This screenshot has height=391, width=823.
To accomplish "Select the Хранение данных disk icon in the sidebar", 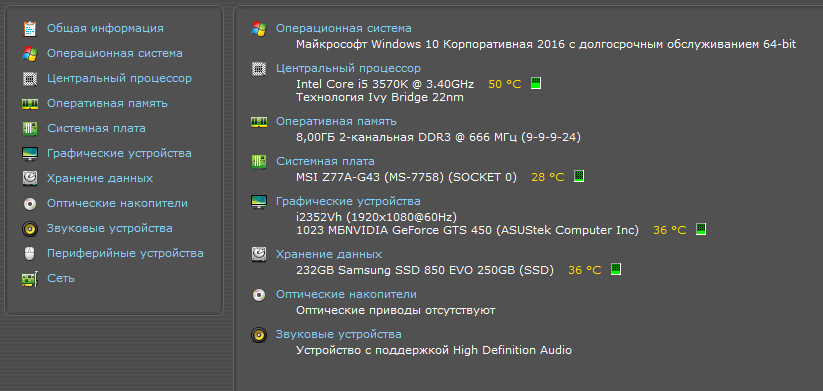I will (30, 178).
